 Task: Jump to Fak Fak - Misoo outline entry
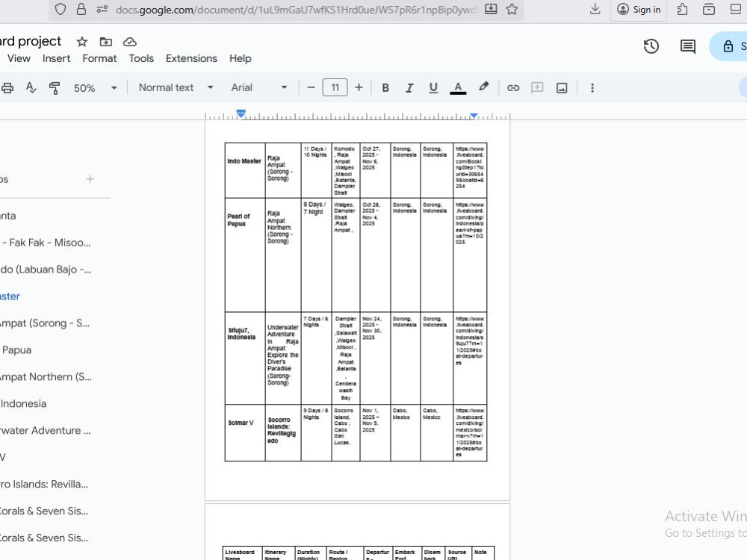(x=46, y=243)
